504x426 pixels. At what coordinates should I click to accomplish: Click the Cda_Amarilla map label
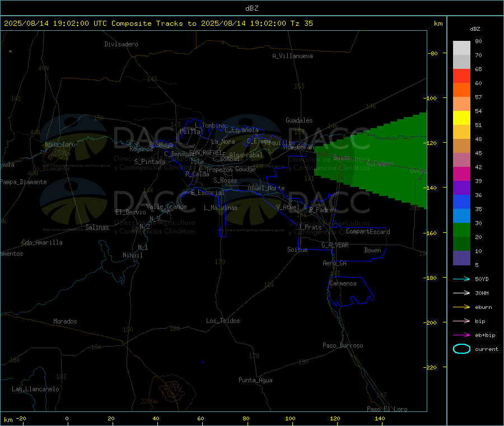42,242
